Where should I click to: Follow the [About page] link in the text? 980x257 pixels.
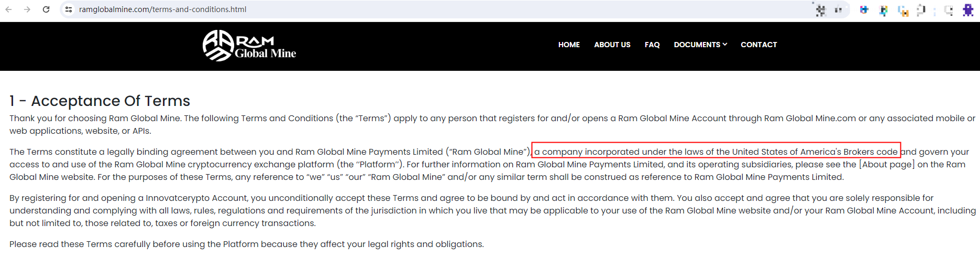887,165
